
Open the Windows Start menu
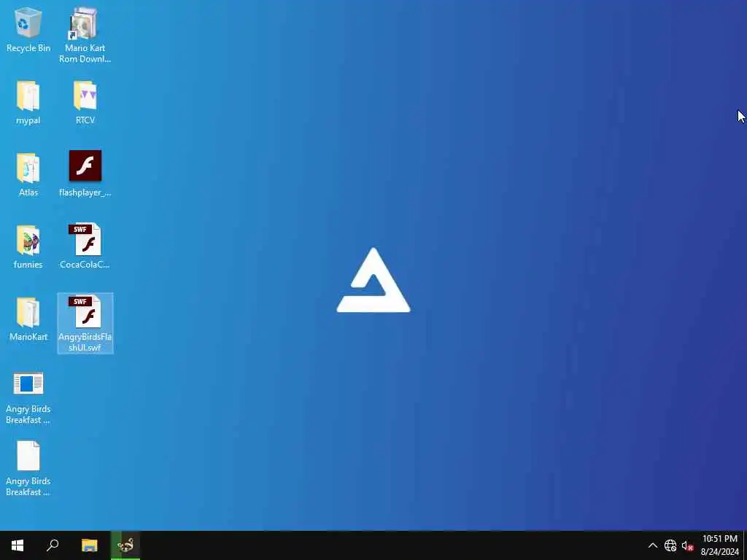pyautogui.click(x=18, y=545)
